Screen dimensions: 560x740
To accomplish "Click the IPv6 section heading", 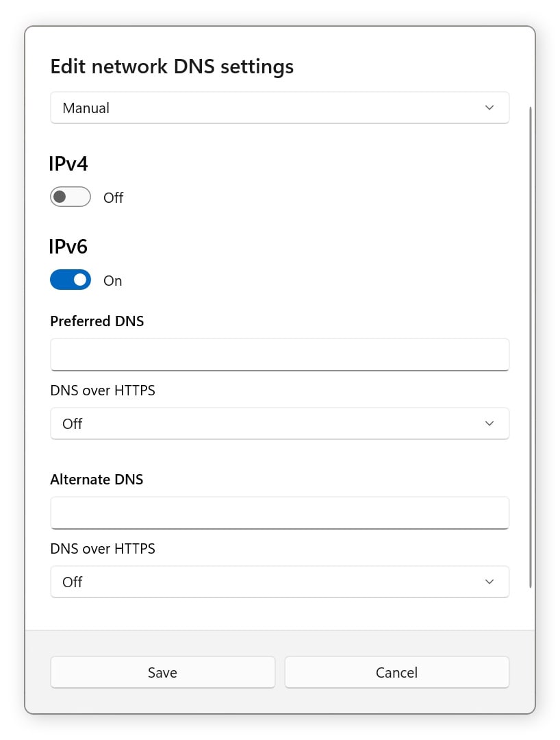I will tap(68, 246).
